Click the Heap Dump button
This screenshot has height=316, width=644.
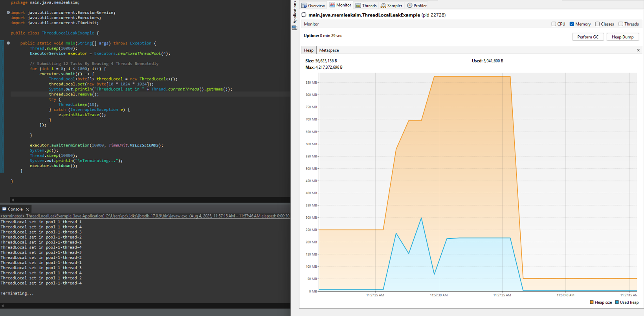pos(622,37)
